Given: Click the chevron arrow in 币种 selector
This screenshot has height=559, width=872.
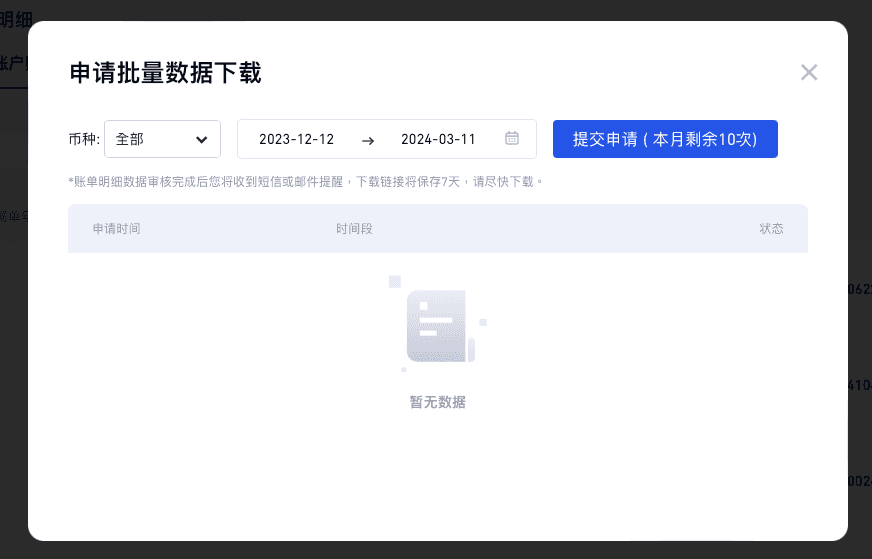Looking at the screenshot, I should (x=202, y=139).
